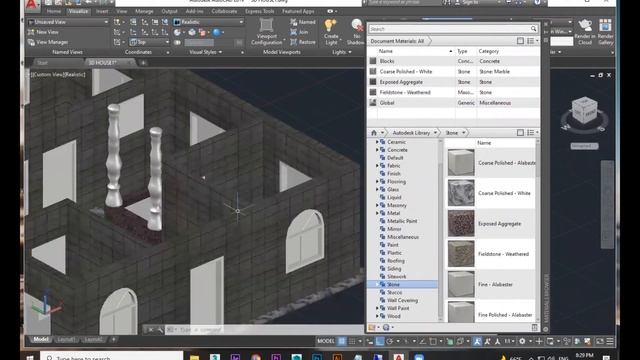Select the Wood category in library tree
Viewport: 640px width, 360px height.
tap(393, 316)
